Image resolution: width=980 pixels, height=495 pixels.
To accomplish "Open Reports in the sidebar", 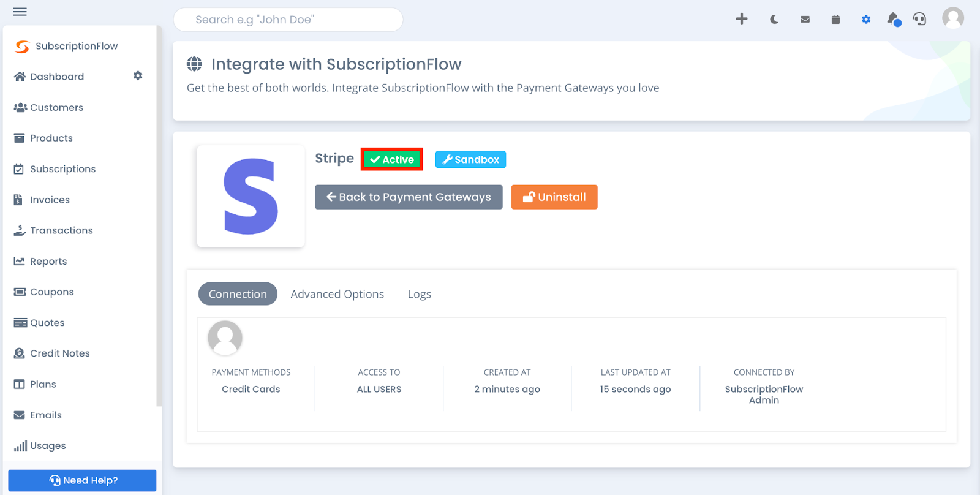I will click(x=40, y=261).
